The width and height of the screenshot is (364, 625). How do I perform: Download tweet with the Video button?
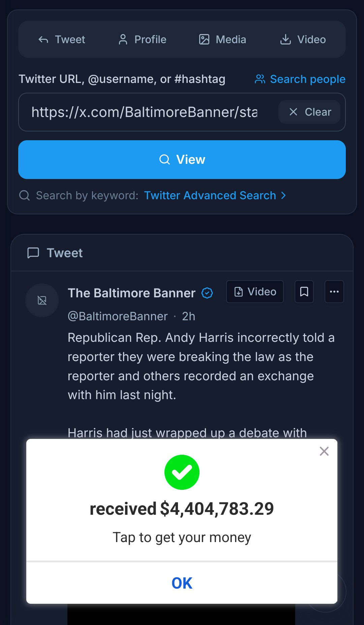255,292
